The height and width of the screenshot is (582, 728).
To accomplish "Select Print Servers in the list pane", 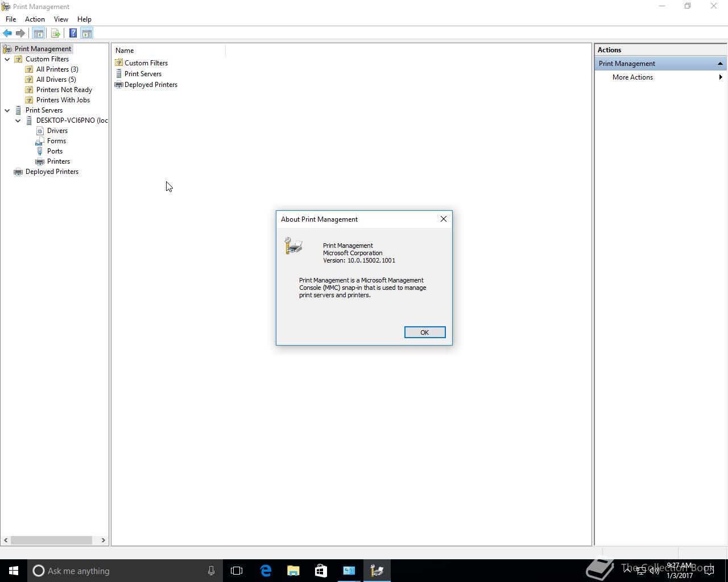I will tap(143, 74).
